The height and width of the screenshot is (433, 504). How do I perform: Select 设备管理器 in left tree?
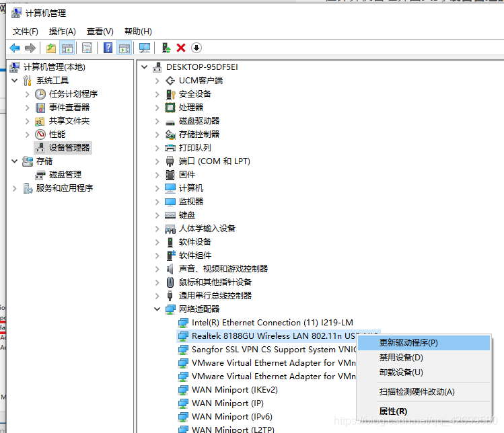tap(69, 148)
